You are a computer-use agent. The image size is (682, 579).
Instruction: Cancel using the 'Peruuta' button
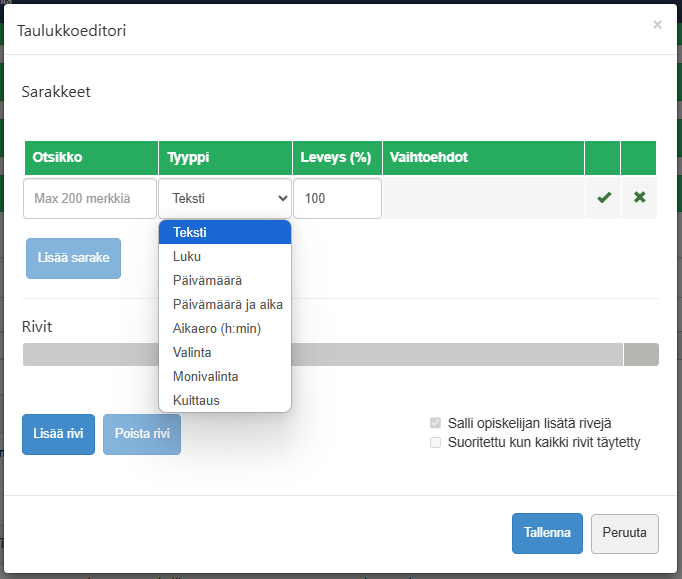(x=625, y=533)
